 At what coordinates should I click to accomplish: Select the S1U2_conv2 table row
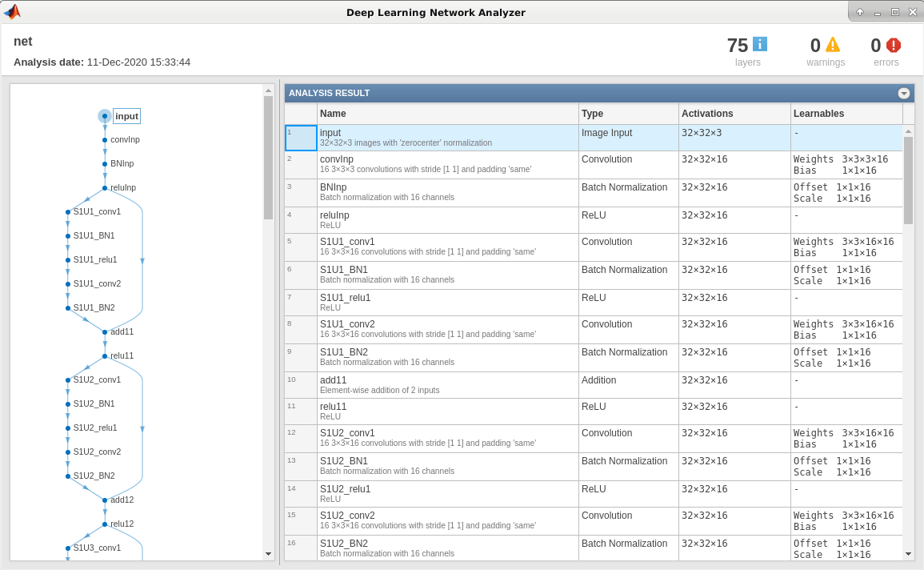pos(594,521)
